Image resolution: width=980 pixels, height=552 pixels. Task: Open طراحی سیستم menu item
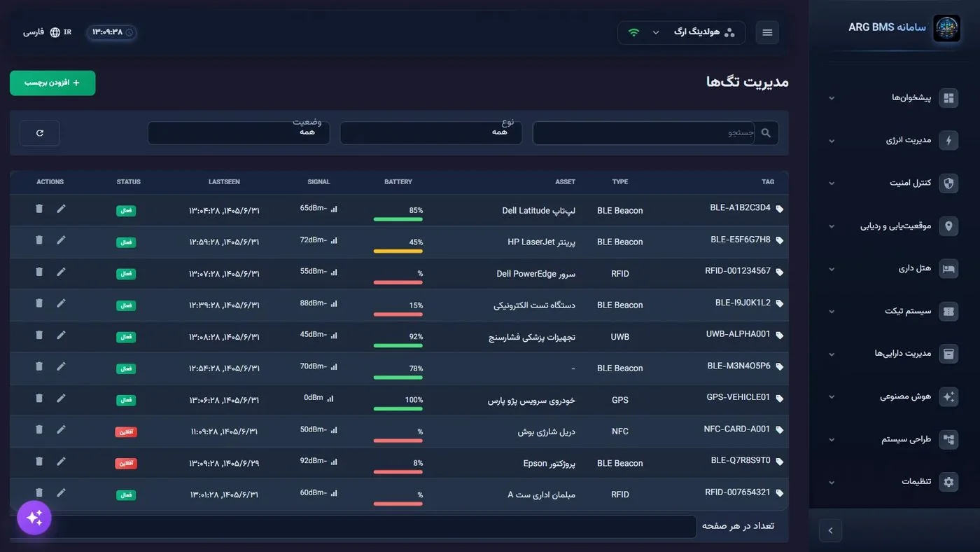pyautogui.click(x=894, y=440)
